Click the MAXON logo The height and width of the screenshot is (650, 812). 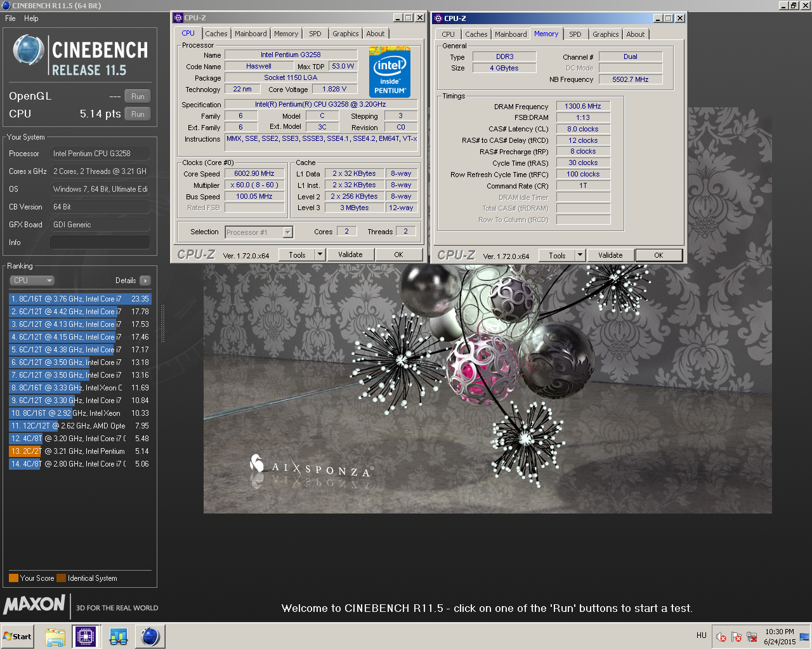pos(34,604)
